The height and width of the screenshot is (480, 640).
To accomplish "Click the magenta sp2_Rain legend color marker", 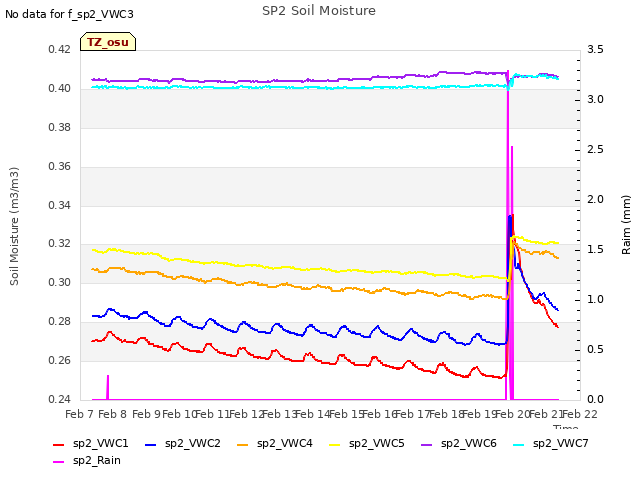I will (59, 462).
